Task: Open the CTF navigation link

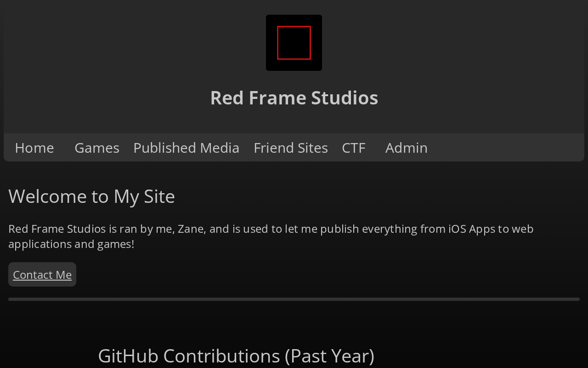Action: pos(354,148)
